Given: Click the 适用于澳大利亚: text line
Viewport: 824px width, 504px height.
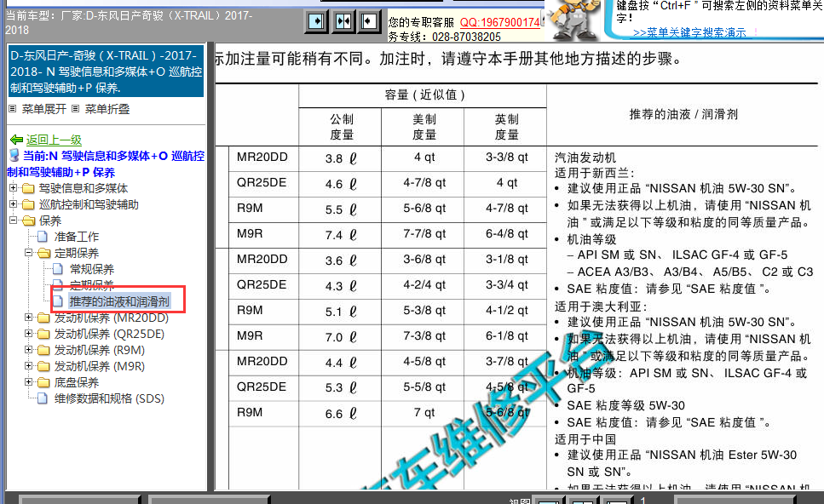Looking at the screenshot, I should (x=602, y=306).
